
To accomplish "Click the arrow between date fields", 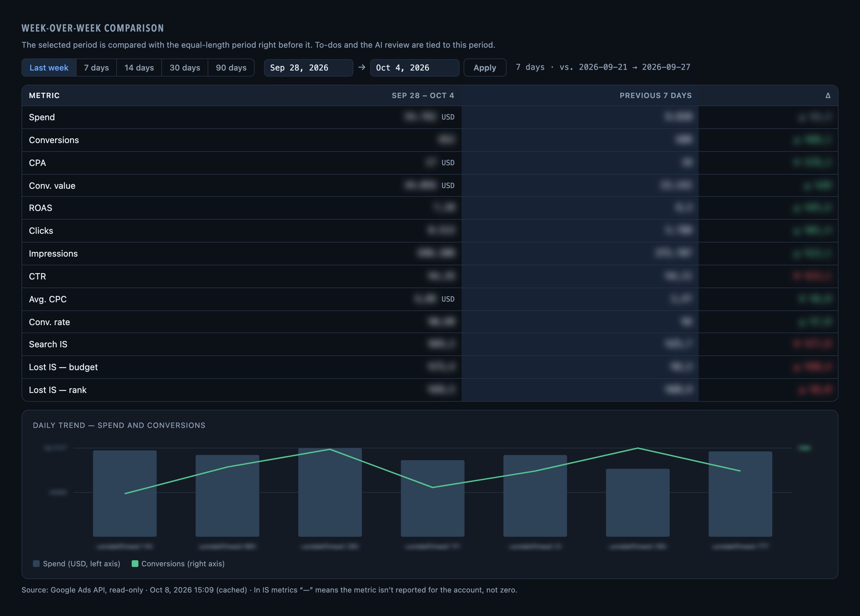I will 362,67.
